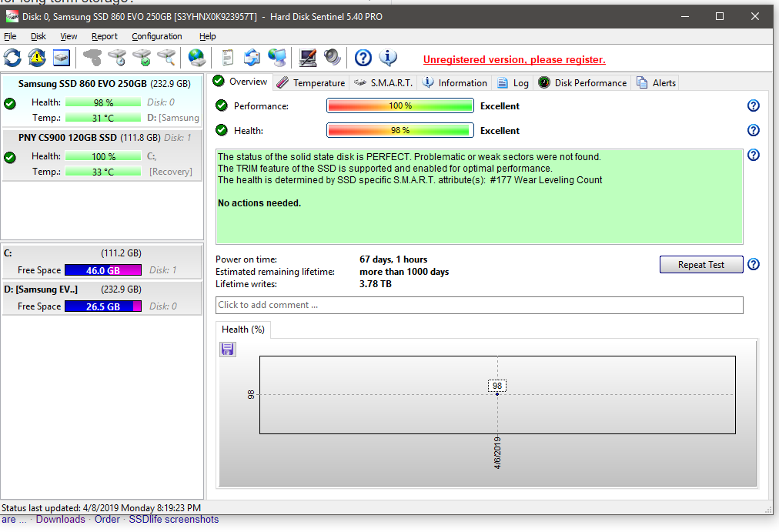This screenshot has width=779, height=532.
Task: Click the C: 46.0 GB free space bar
Action: tap(103, 270)
